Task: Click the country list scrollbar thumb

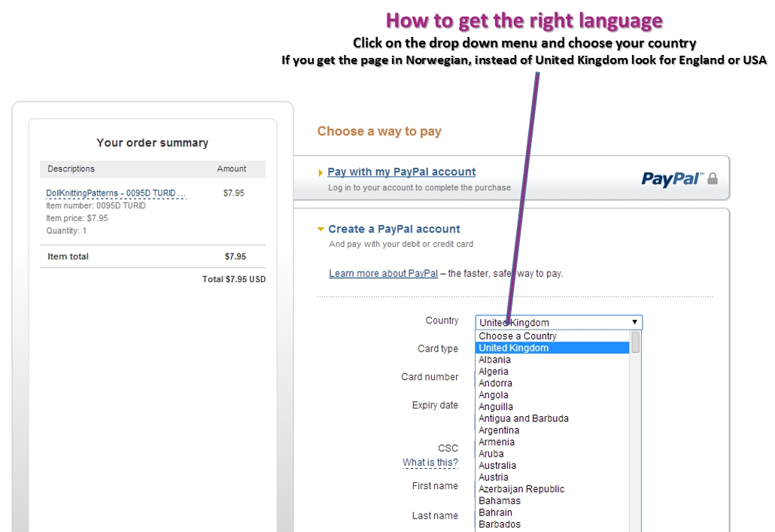Action: 636,342
